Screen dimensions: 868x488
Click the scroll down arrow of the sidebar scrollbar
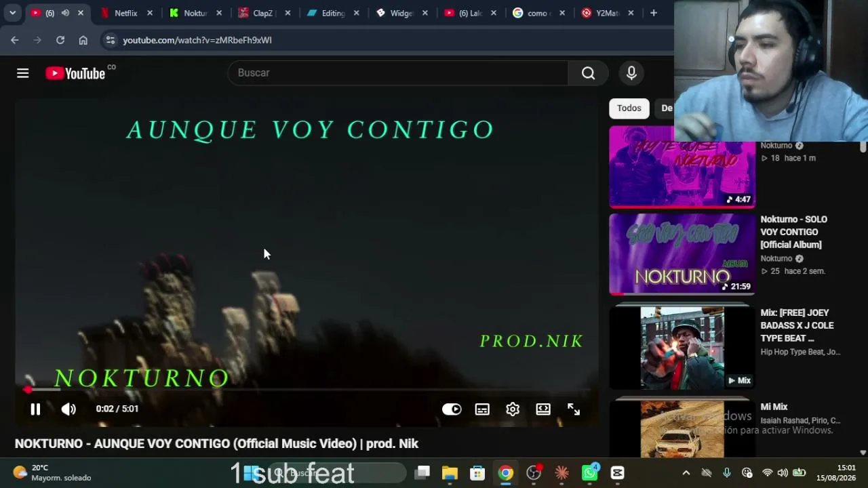pos(863,452)
